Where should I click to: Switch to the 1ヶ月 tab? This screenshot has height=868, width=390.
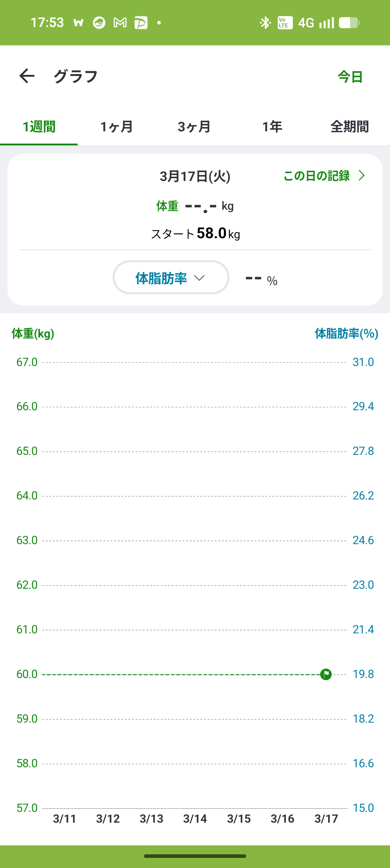point(117,127)
